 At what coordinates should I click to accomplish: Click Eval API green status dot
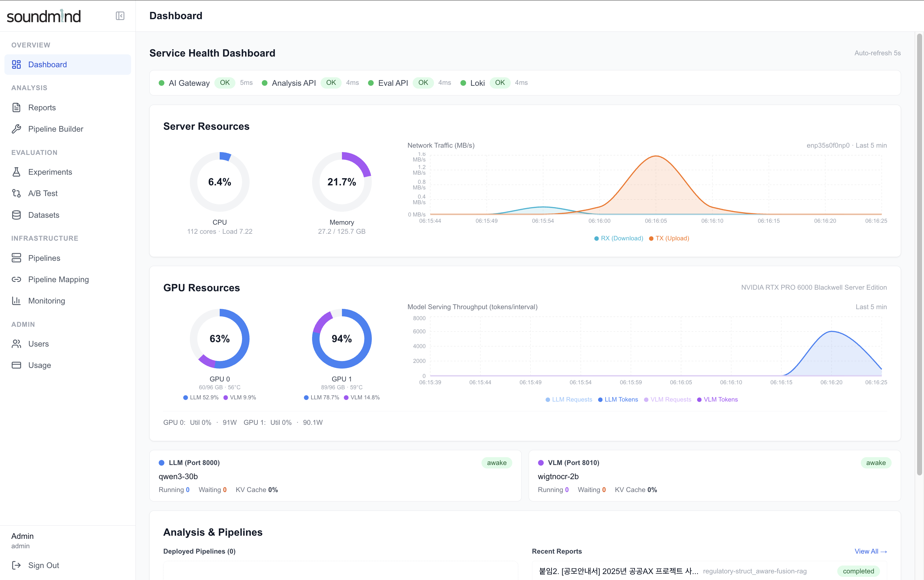click(371, 83)
